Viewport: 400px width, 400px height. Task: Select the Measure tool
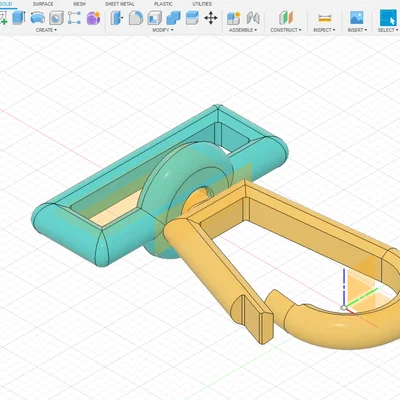tap(324, 18)
